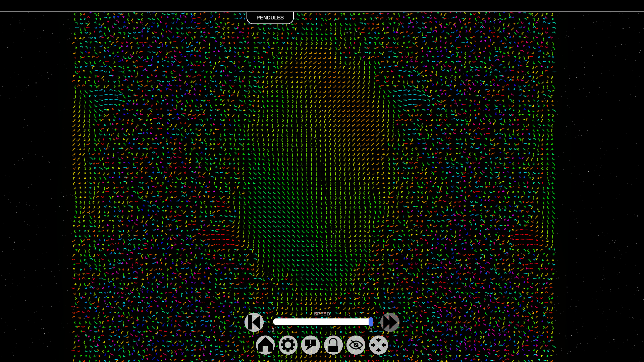Open the settings gear icon
The width and height of the screenshot is (644, 362).
coord(288,345)
